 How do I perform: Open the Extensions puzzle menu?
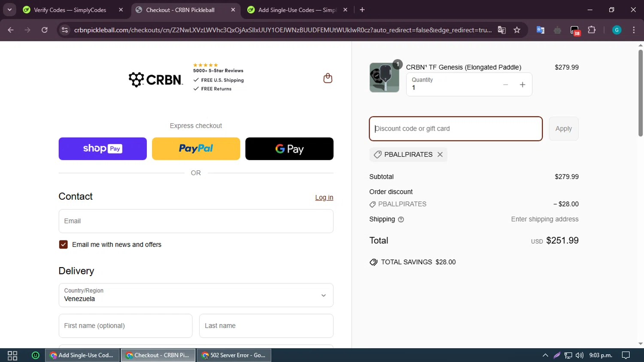click(x=592, y=30)
